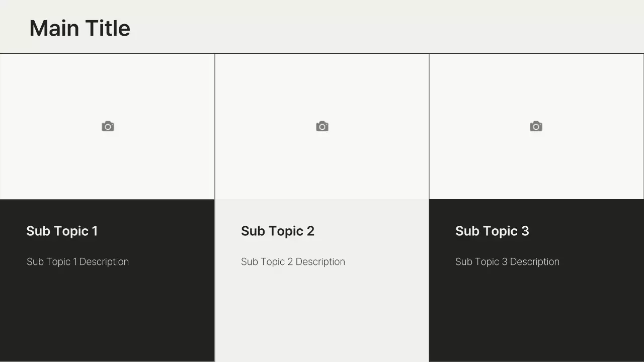Select the Sub Topic 2 Description text
The height and width of the screenshot is (362, 644).
[293, 261]
